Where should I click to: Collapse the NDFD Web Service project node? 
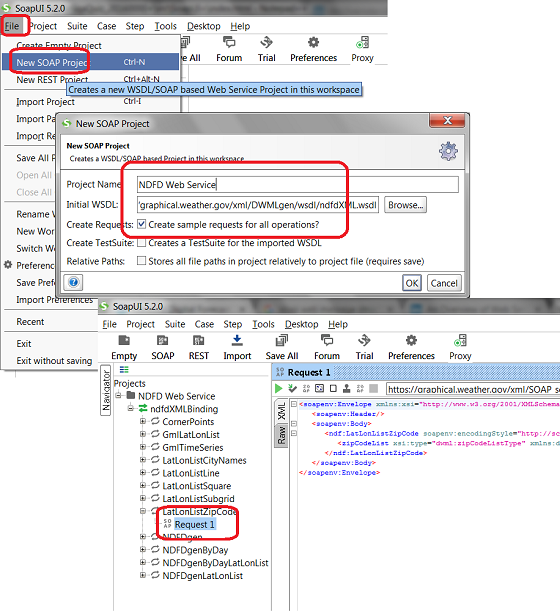point(118,395)
